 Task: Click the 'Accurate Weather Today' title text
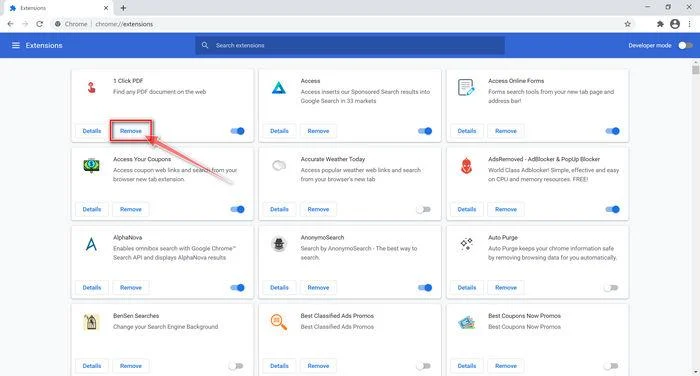[x=333, y=159]
